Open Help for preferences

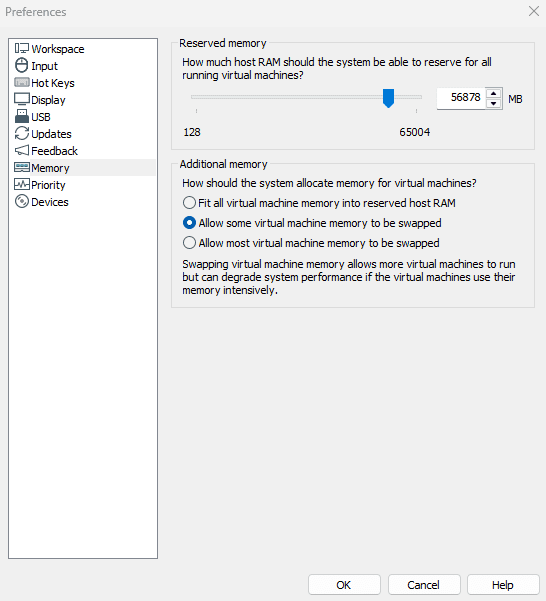point(503,585)
